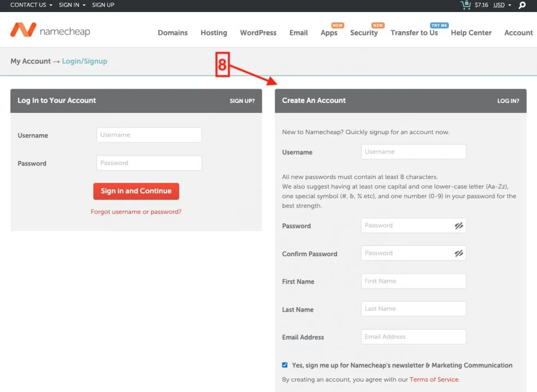Open the Transfer to Us menu
The image size is (537, 392).
(414, 33)
